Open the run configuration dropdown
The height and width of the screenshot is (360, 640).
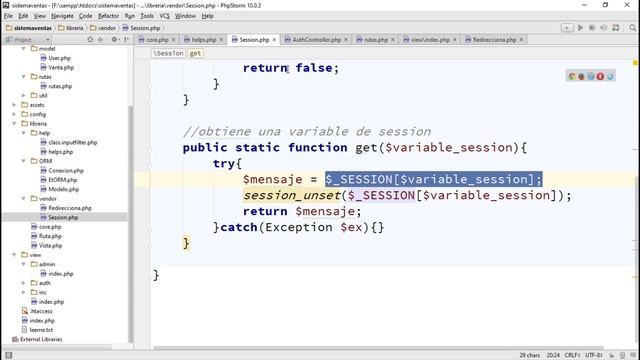click(567, 28)
